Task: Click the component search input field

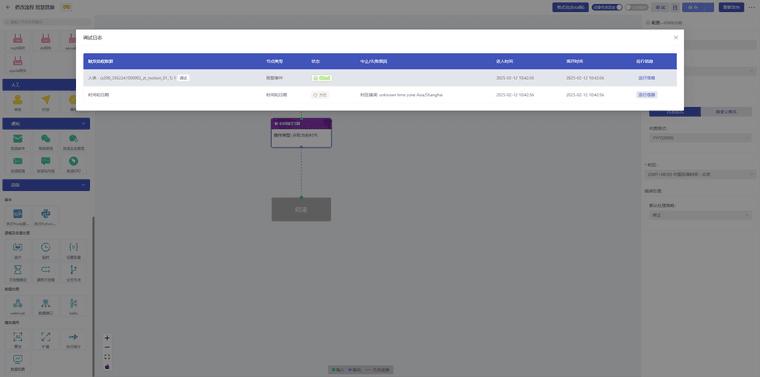Action: click(48, 22)
